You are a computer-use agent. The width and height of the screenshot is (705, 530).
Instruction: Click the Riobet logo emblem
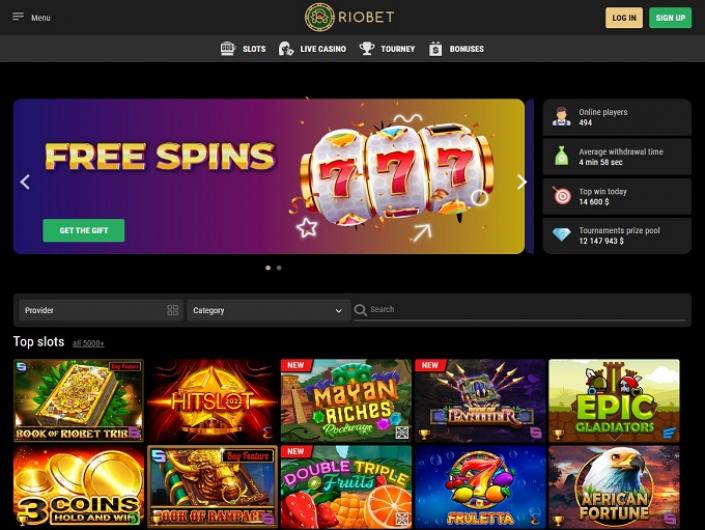point(319,17)
